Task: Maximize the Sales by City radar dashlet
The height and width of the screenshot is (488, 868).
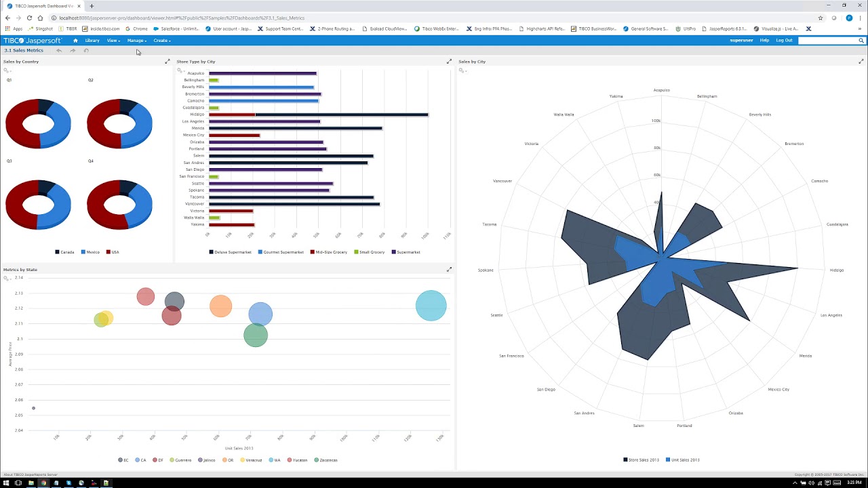Action: pyautogui.click(x=861, y=62)
